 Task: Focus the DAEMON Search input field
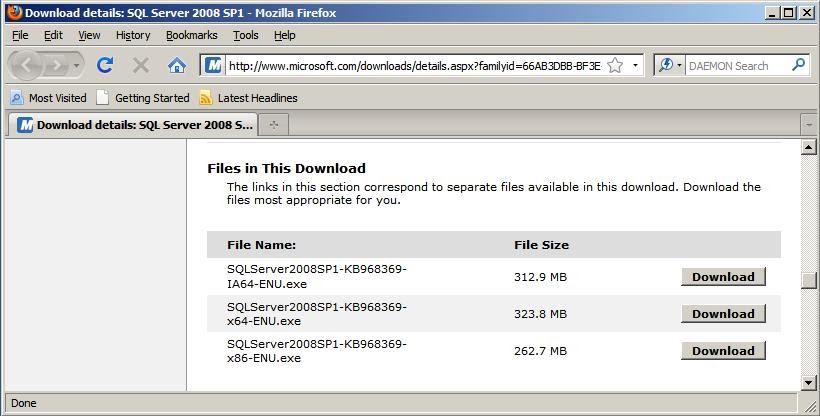pos(737,66)
